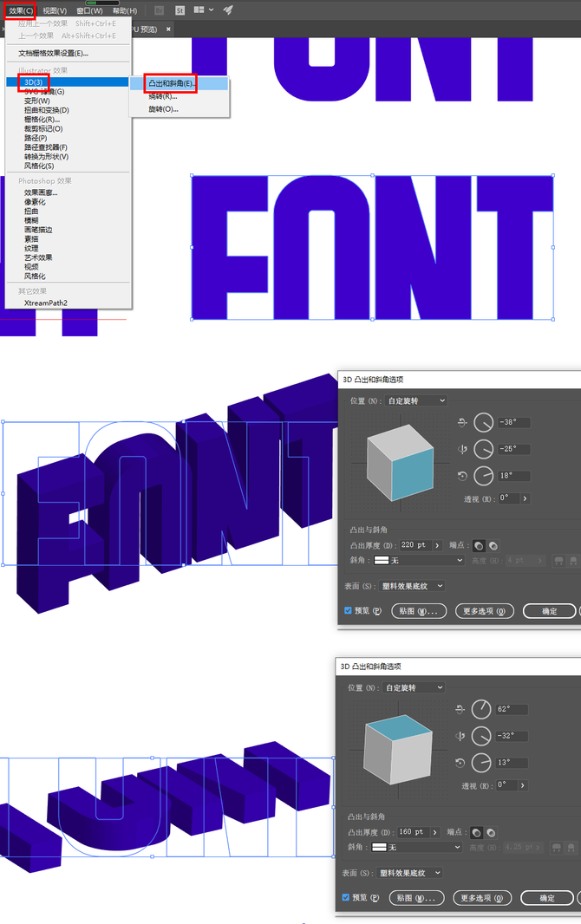The width and height of the screenshot is (581, 924).
Task: Close the GPU preview document tab
Action: click(x=168, y=29)
